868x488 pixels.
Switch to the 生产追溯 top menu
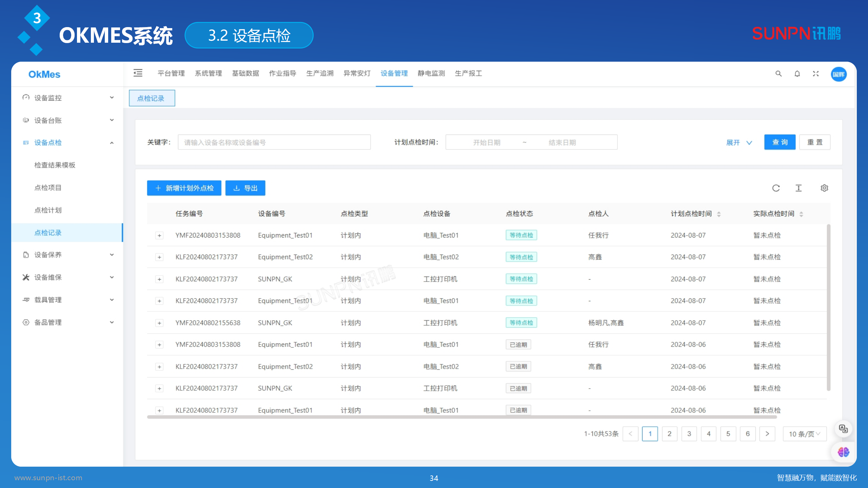320,74
